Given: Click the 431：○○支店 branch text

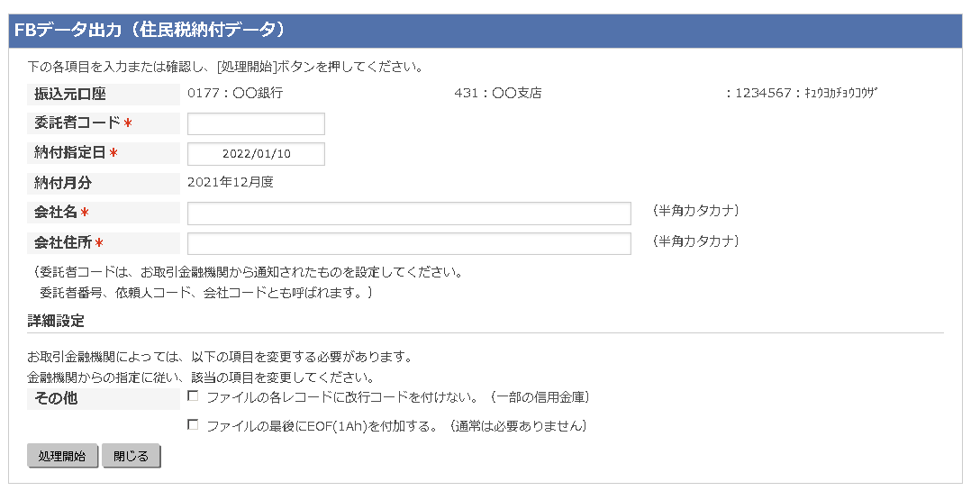Looking at the screenshot, I should [498, 93].
